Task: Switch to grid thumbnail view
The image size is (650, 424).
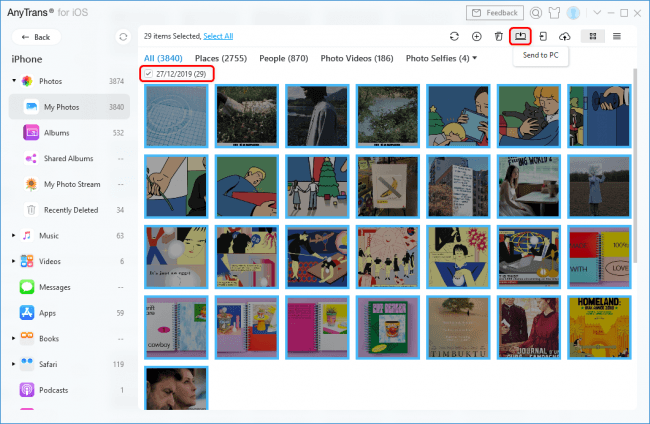Action: coord(593,36)
